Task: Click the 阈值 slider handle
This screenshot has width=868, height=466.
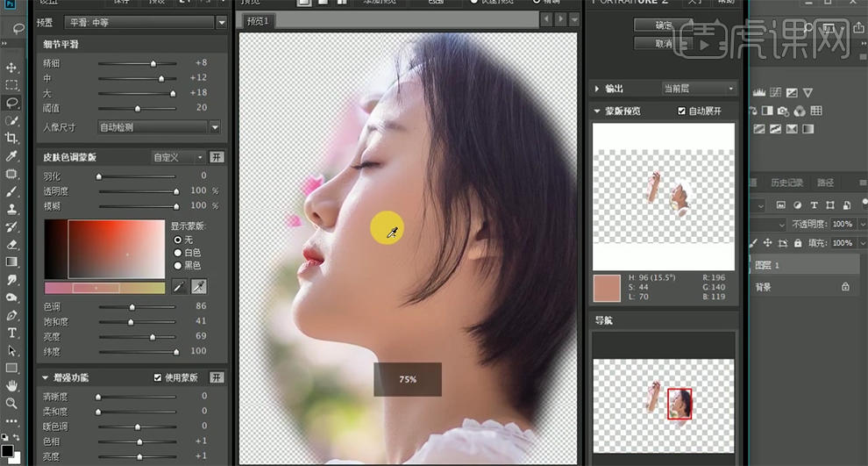Action: [x=137, y=108]
